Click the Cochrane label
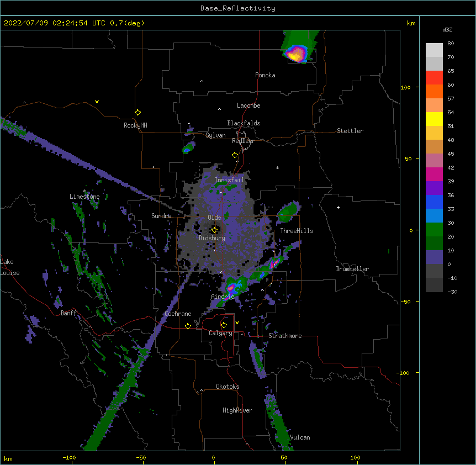 178,314
